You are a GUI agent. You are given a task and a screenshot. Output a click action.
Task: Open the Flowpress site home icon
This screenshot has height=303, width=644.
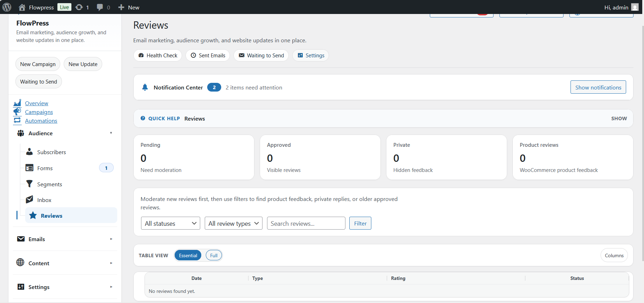(22, 7)
